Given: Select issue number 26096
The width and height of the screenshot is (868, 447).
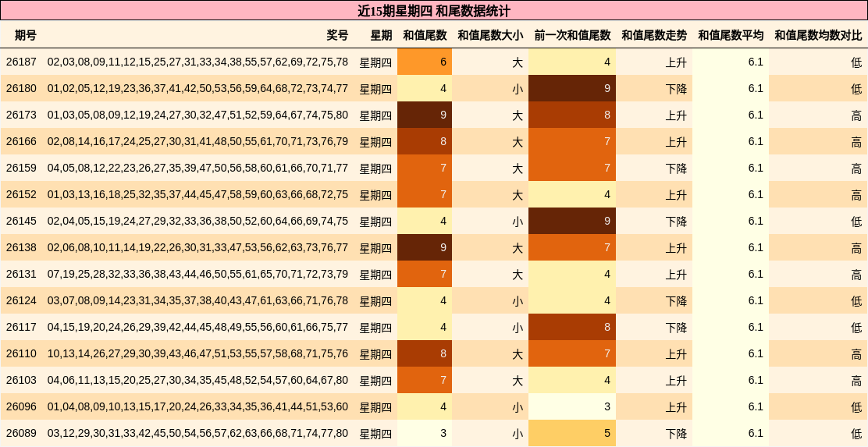Looking at the screenshot, I should 21,407.
